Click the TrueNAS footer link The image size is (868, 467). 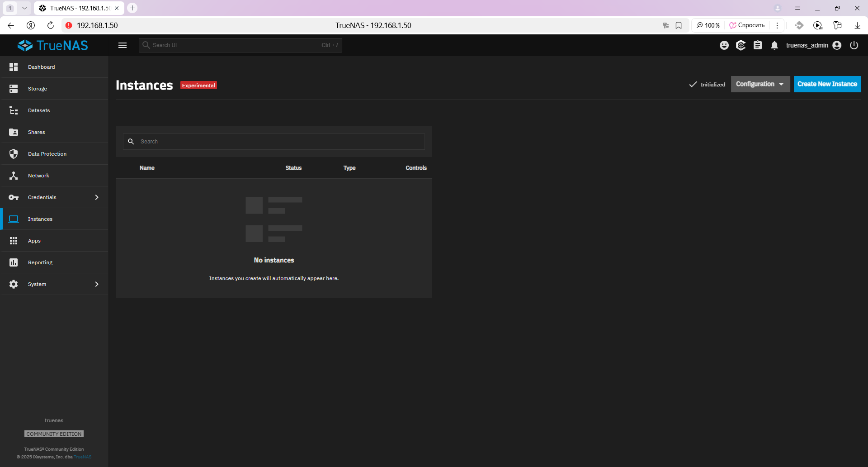pyautogui.click(x=83, y=457)
